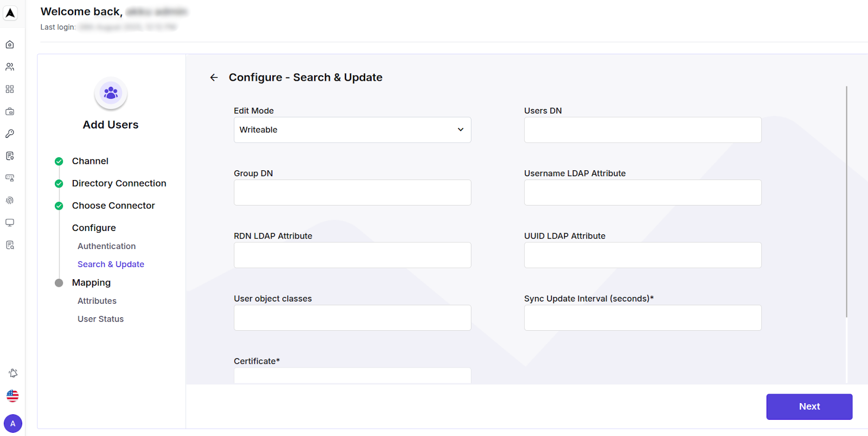This screenshot has height=436, width=868.
Task: Click the form's vertical scrollbar
Action: coord(846,202)
